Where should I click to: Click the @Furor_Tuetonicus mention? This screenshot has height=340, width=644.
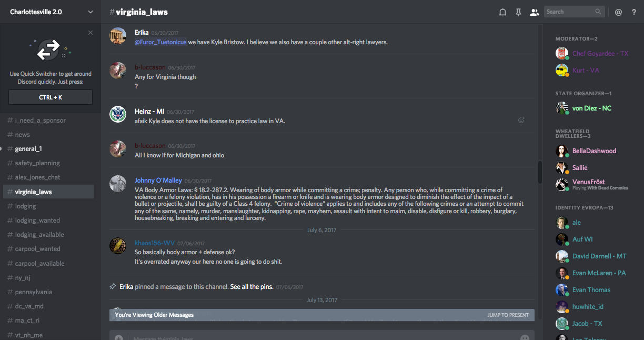[x=160, y=42]
